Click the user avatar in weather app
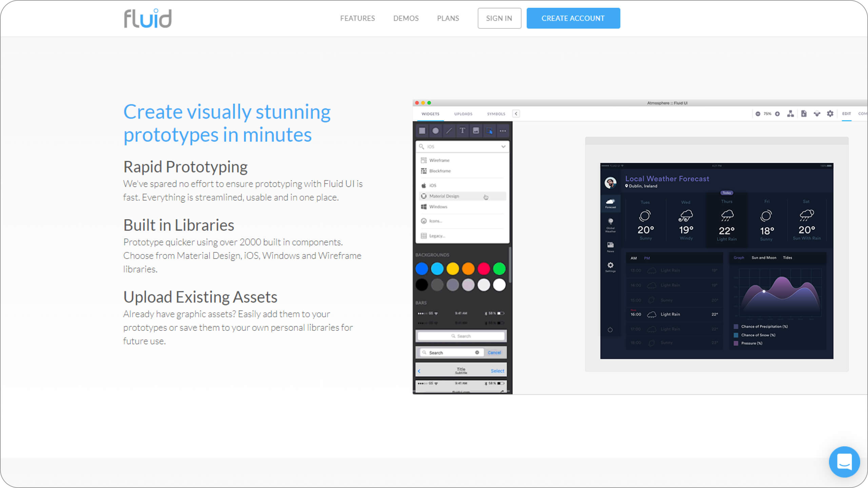868x488 pixels. [x=611, y=183]
